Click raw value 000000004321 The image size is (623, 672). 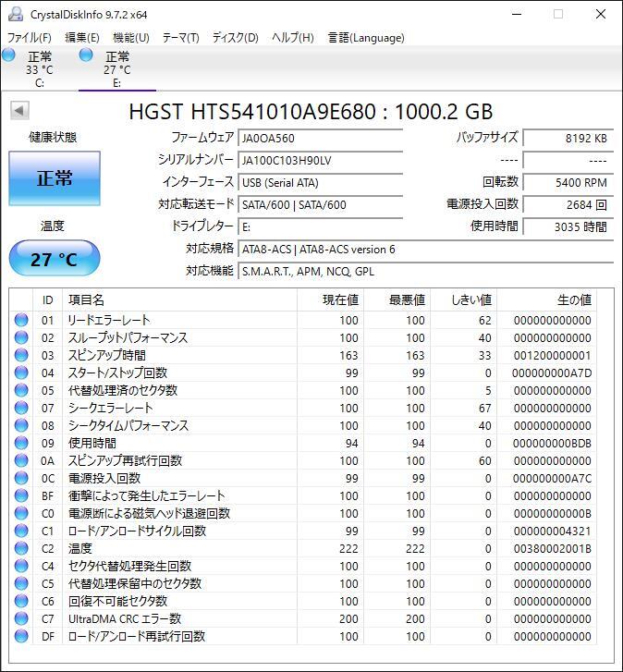[x=552, y=531]
